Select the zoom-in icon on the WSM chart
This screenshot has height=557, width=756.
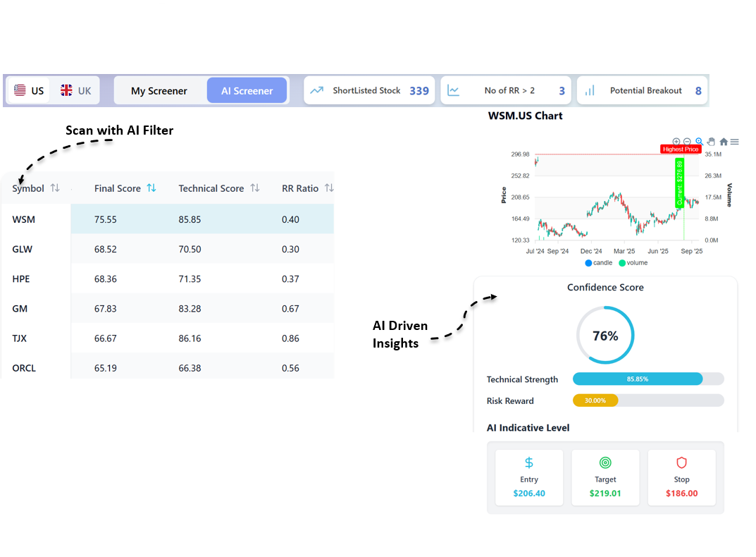point(676,142)
